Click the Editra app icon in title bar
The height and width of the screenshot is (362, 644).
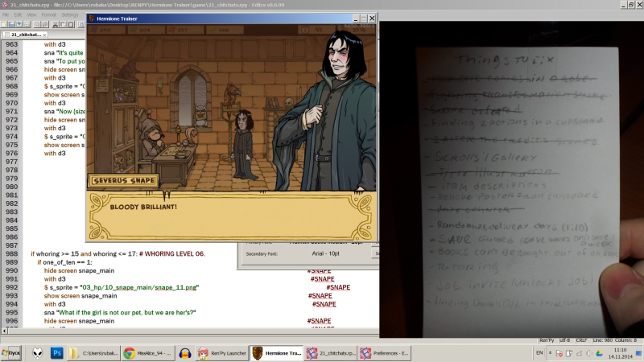[x=4, y=5]
